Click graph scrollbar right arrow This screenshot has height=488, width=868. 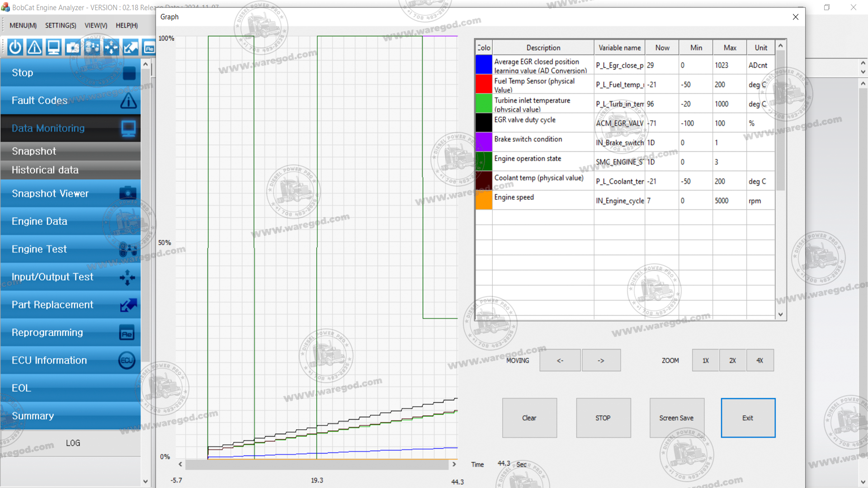pyautogui.click(x=454, y=464)
